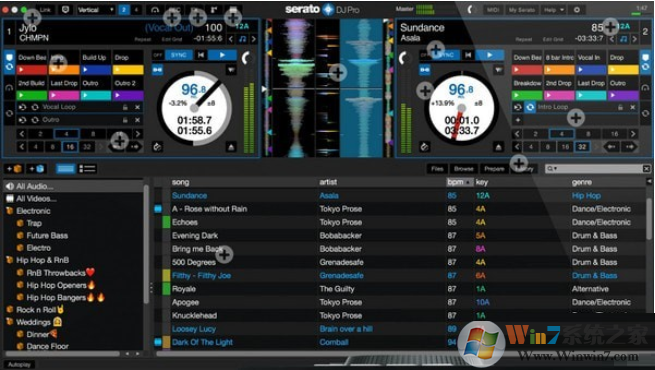Toggle the active Intro Loop on deck 2

(x=530, y=107)
